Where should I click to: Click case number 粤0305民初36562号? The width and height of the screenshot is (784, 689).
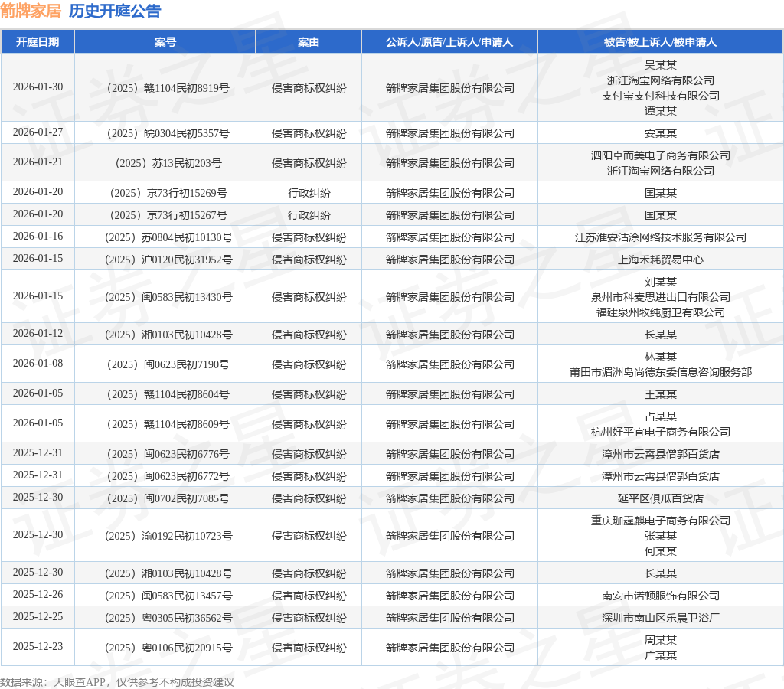tap(168, 618)
